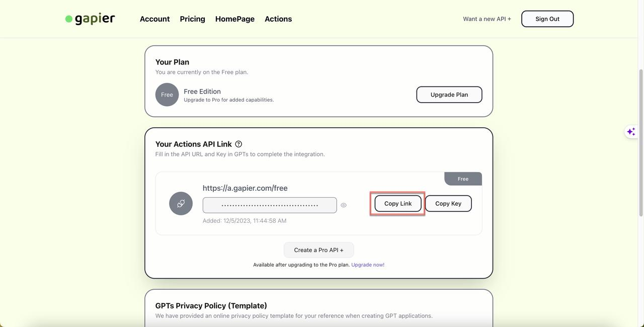Click the Upgrade Plan button
Viewport: 644px width, 327px height.
click(x=449, y=95)
